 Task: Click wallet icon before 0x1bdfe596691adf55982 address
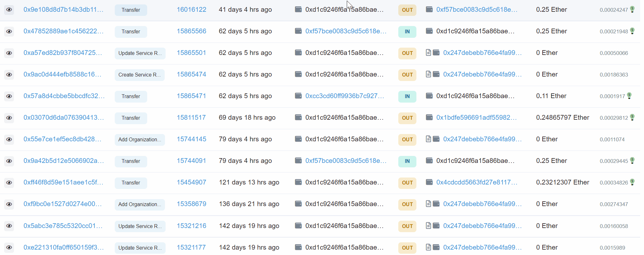[429, 117]
